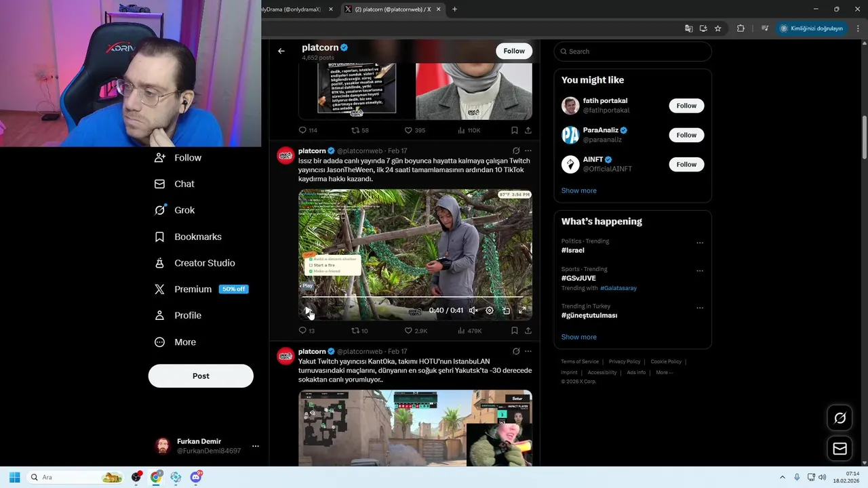Open Profile in the left sidebar
This screenshot has width=868, height=488.
click(178, 315)
